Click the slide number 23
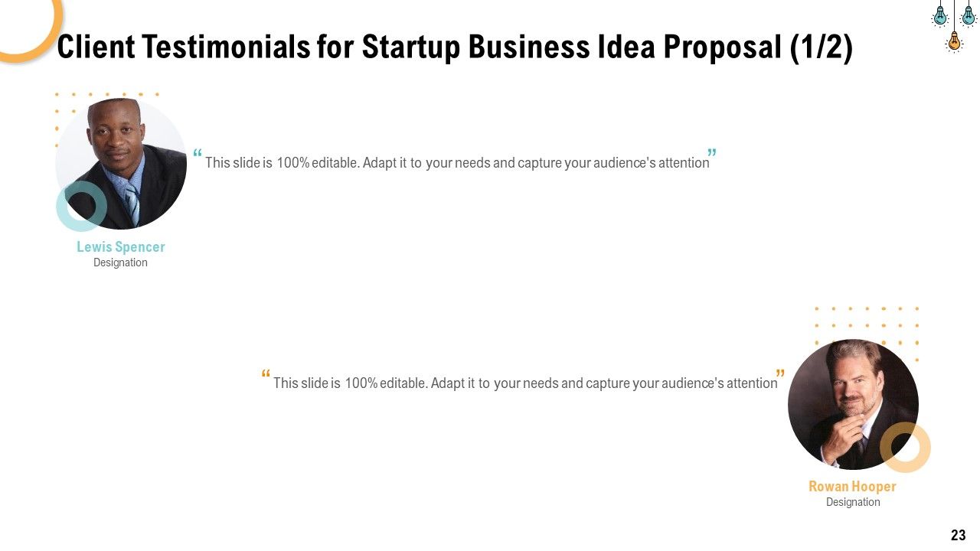The image size is (980, 551). [958, 535]
